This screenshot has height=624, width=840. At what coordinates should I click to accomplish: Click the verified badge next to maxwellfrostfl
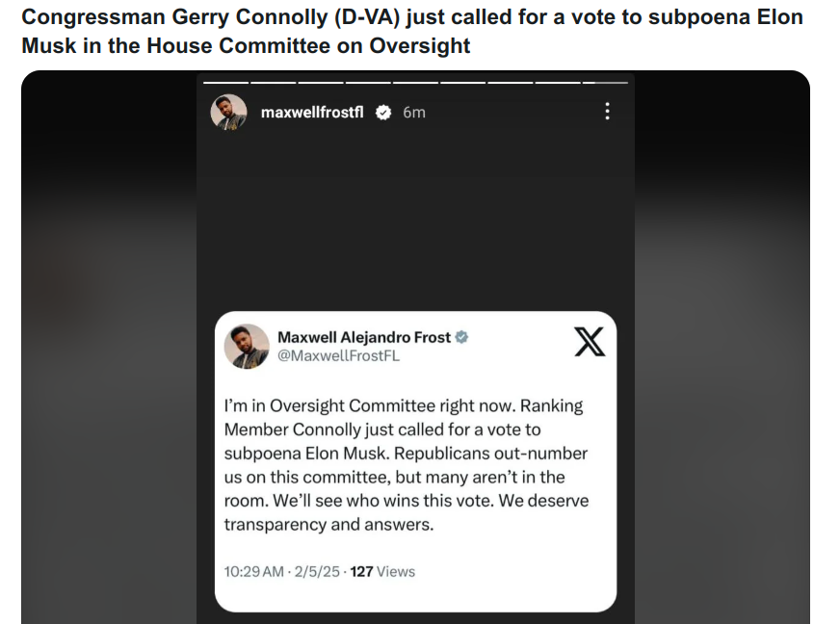point(383,113)
